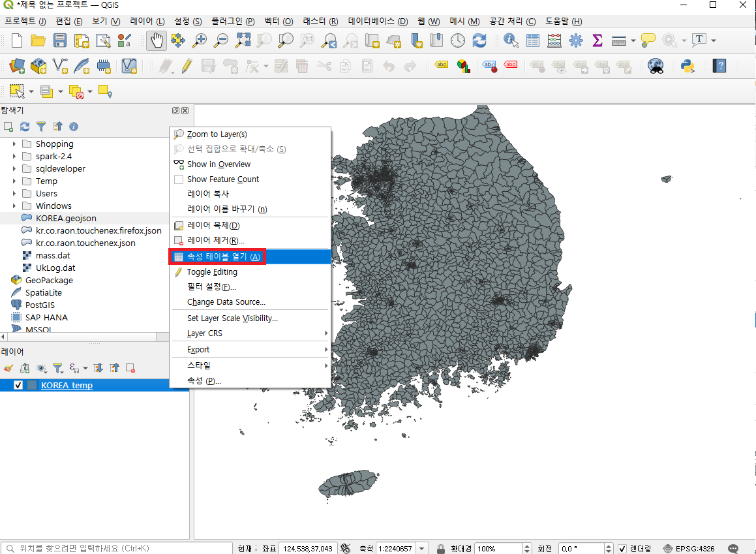Open the 프로젝트 menu
This screenshot has height=554, width=756.
[25, 22]
